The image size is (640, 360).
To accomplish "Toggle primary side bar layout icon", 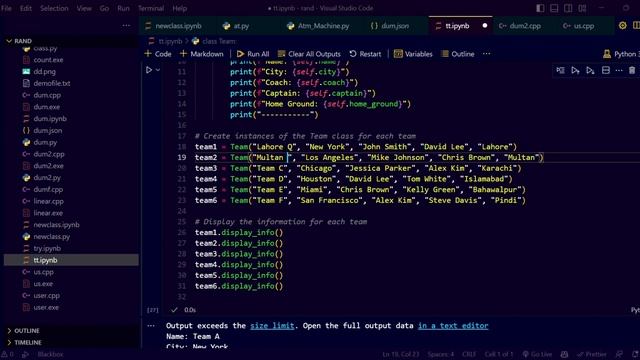I will (x=540, y=8).
